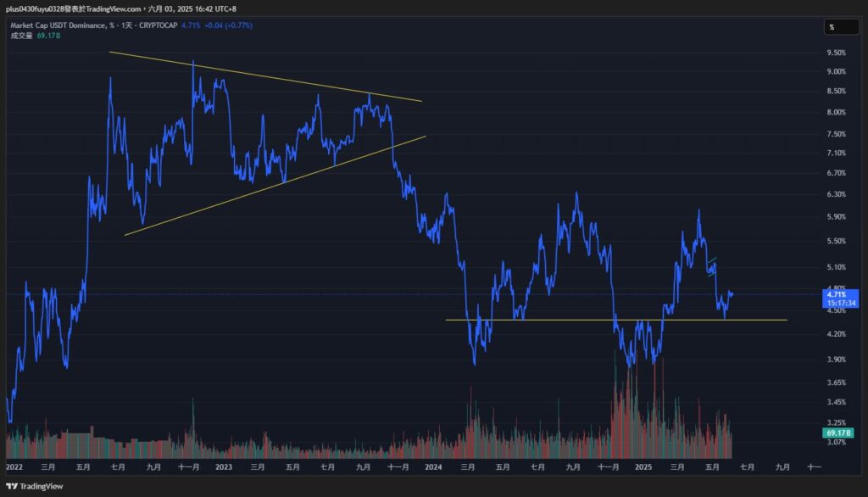Click the 3.07% price axis label

[x=835, y=442]
